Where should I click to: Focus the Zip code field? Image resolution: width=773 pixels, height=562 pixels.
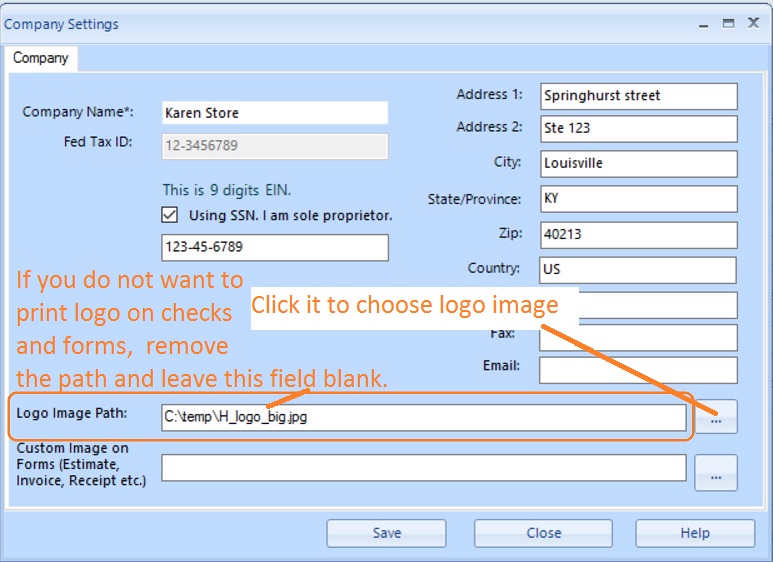point(637,234)
